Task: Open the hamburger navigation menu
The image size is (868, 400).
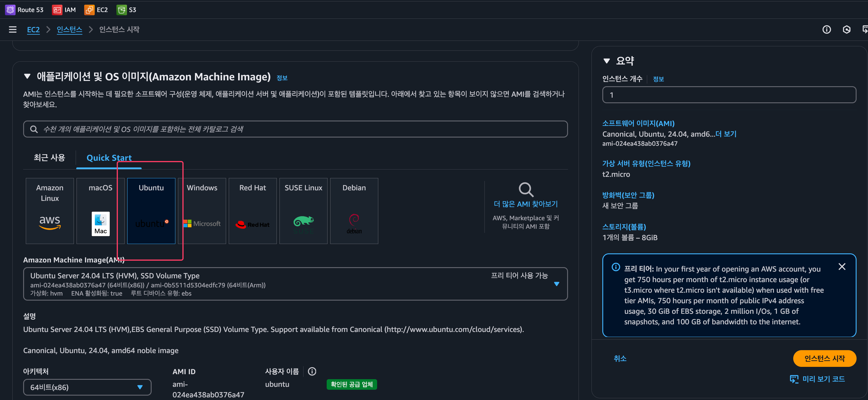Action: click(x=13, y=30)
